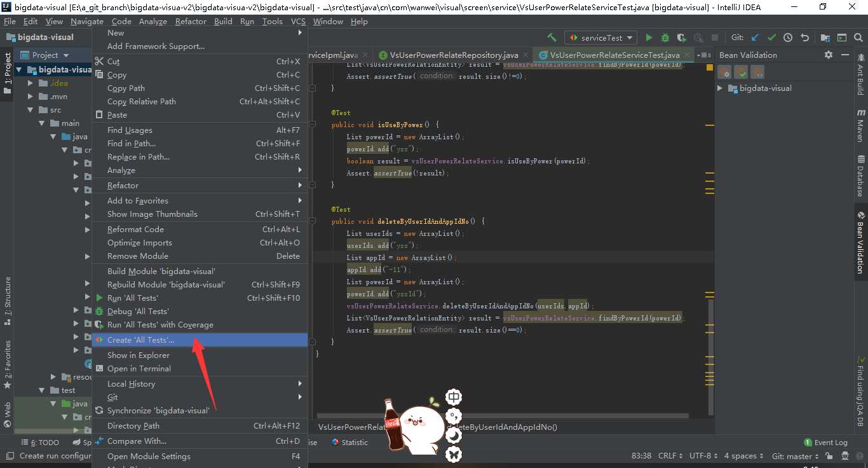Open the Statistic tool window
868x468 pixels.
point(349,443)
